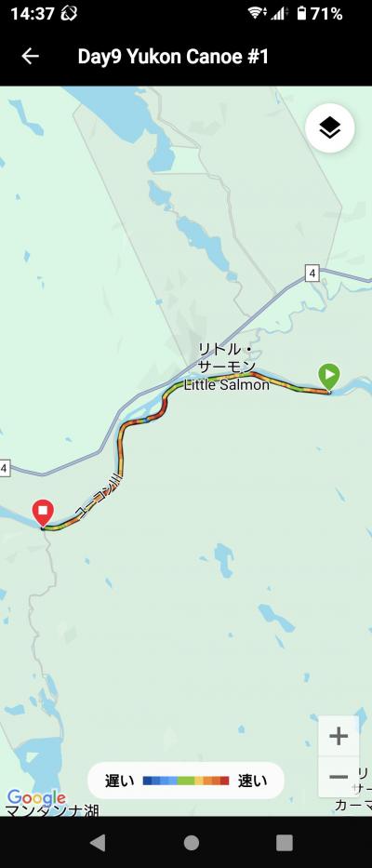Tap the 遅い label in legend

120,781
